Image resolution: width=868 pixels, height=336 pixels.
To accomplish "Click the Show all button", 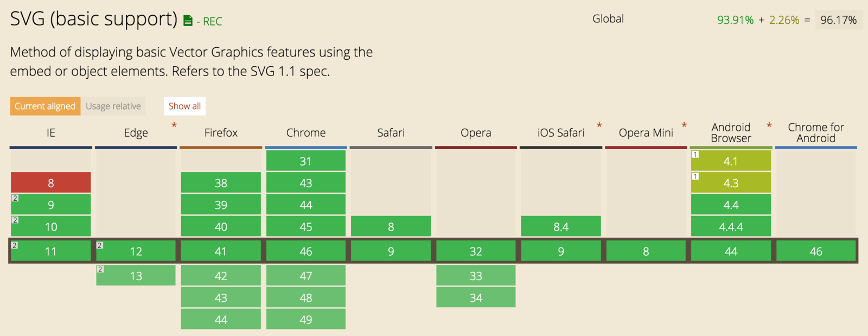I will tap(184, 106).
